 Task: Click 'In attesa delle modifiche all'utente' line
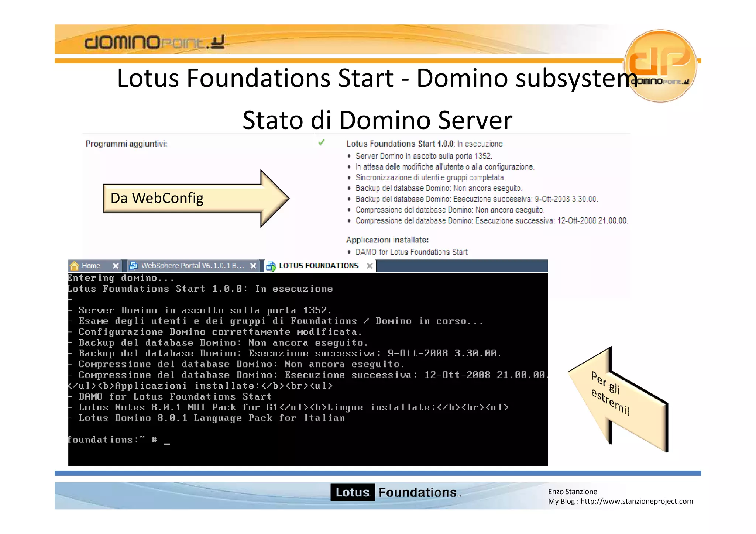tap(445, 167)
